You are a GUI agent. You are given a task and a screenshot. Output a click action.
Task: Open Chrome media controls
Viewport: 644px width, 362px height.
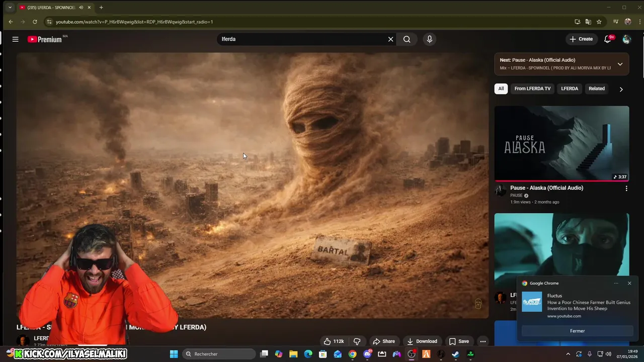click(x=616, y=22)
